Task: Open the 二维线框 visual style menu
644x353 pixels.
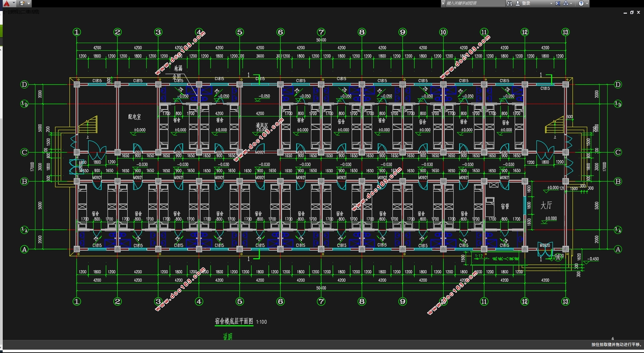Action: pos(29,12)
